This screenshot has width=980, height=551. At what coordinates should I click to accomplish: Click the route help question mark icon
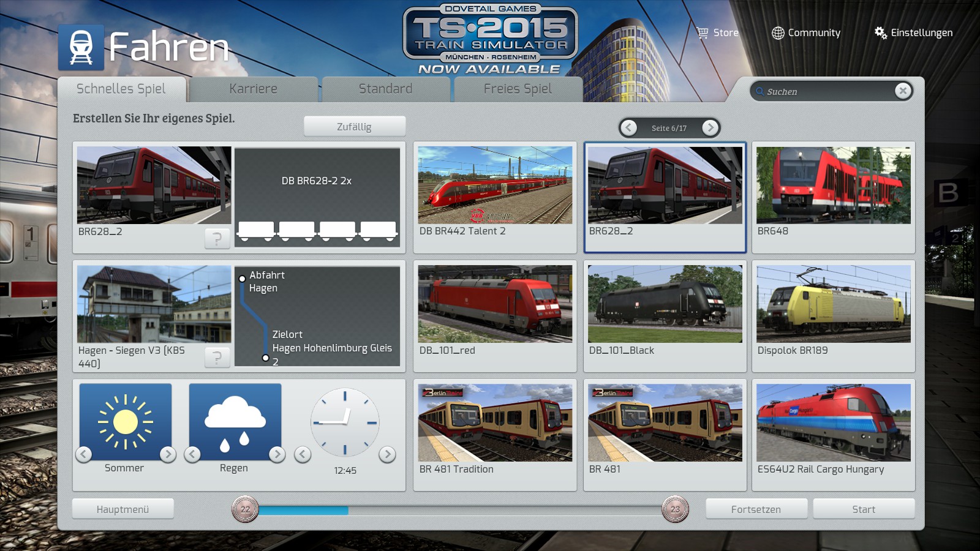pos(217,358)
